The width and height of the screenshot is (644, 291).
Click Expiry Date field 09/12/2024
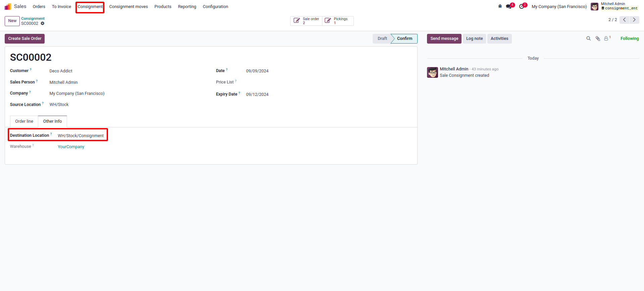[x=257, y=95]
